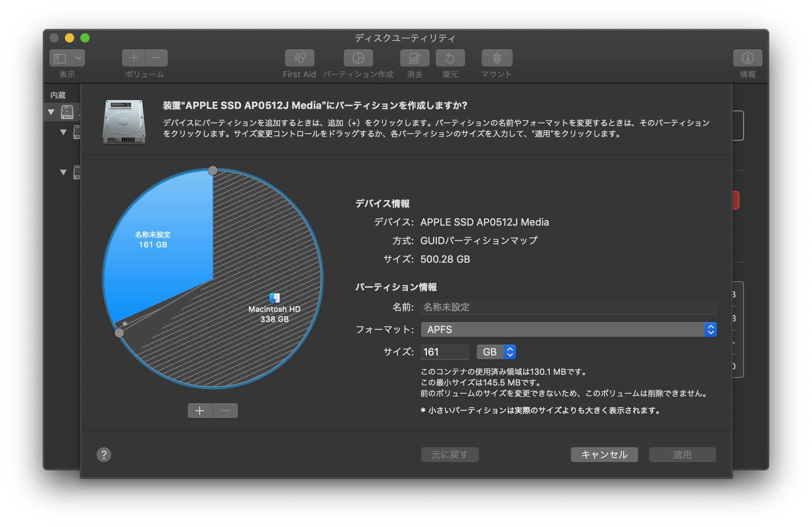The image size is (812, 527).
Task: Click the help question mark button
Action: pyautogui.click(x=104, y=455)
